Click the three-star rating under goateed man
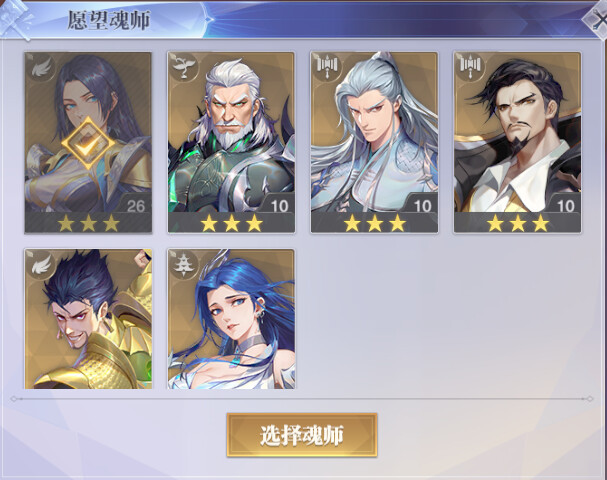607x480 pixels. 518,223
